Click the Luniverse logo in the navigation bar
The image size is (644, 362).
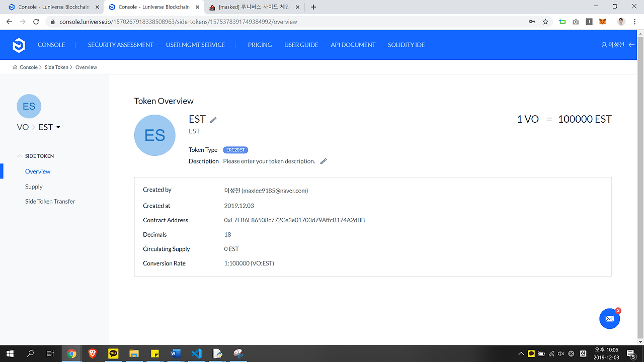pos(19,45)
